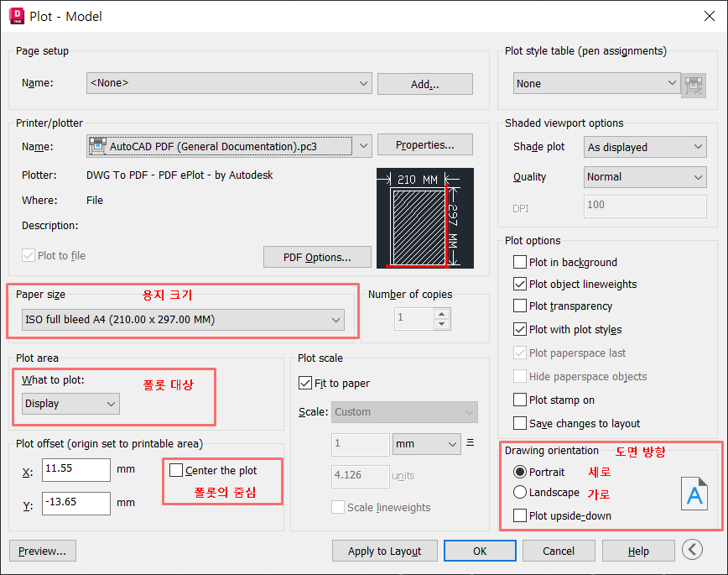Click the Number of copies field
This screenshot has height=575, width=728.
(x=414, y=319)
